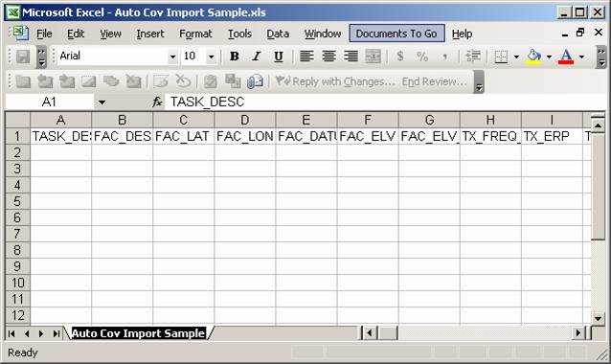The height and width of the screenshot is (364, 611).
Task: Toggle Italic formatting
Action: pyautogui.click(x=256, y=57)
